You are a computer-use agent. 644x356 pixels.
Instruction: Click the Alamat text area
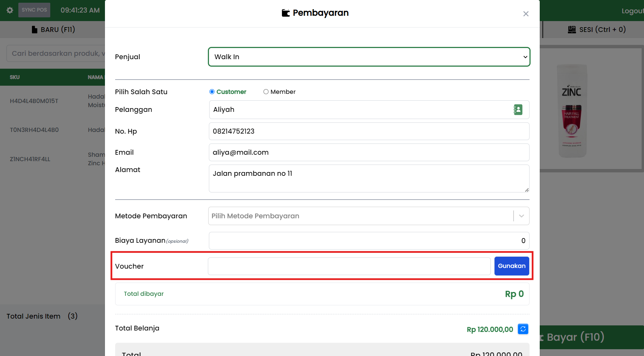point(369,179)
